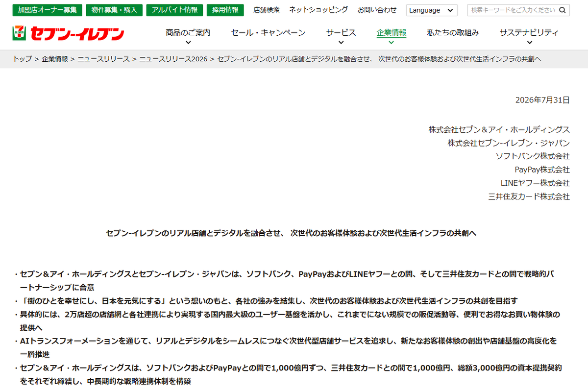Viewport: 588px width, 392px height.
Task: Click bullet starting AIトランスフォーメーション
Action: click(285, 347)
